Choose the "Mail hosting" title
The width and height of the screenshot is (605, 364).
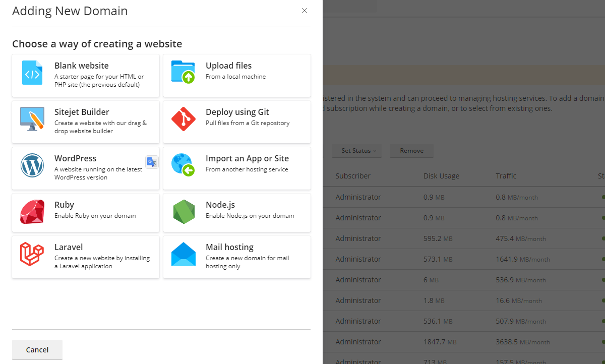(230, 247)
